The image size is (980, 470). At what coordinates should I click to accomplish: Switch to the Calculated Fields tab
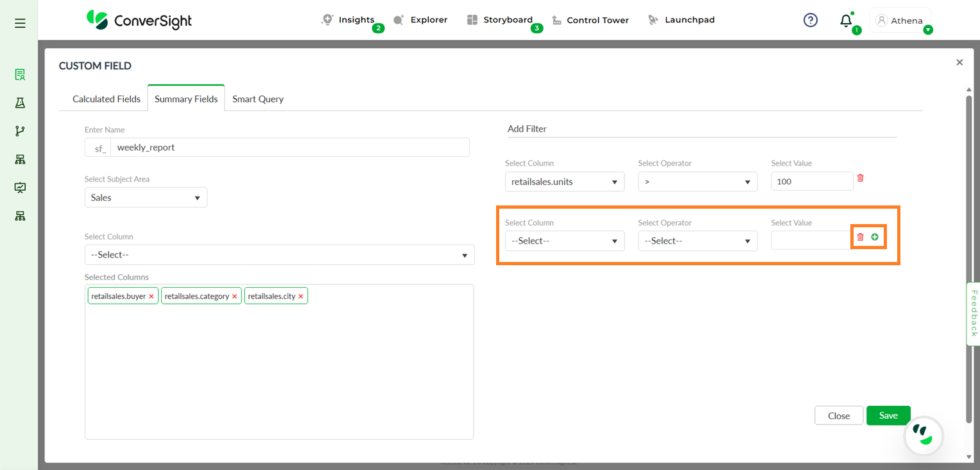pyautogui.click(x=107, y=99)
